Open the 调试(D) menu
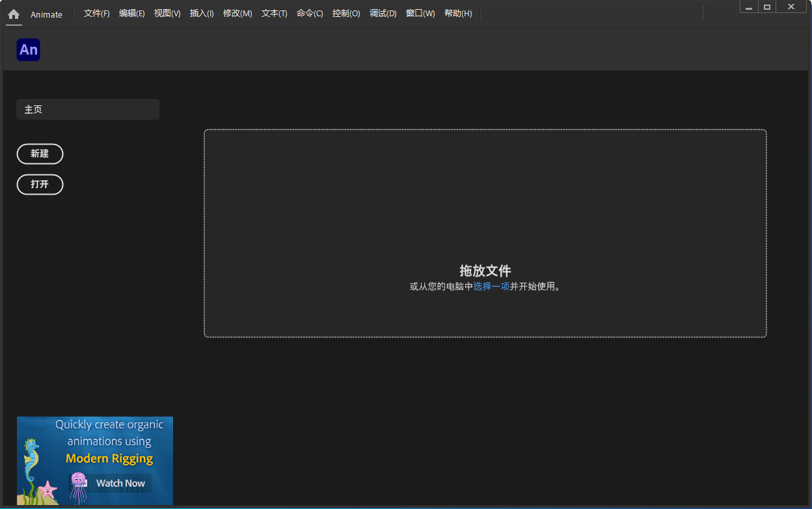 click(383, 13)
